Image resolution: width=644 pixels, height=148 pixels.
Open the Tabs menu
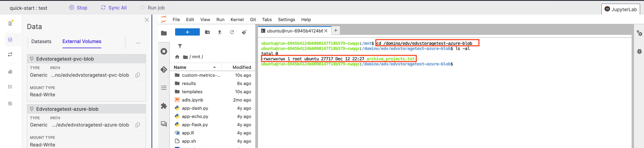267,20
